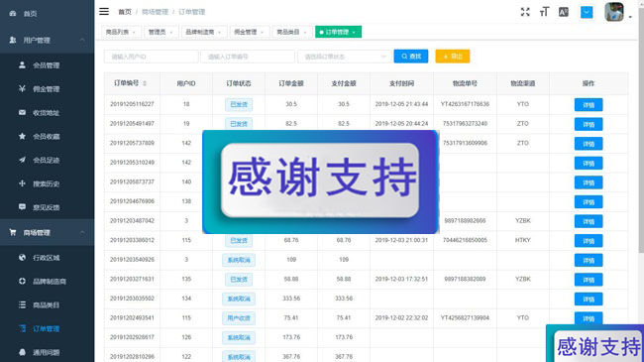644x362 pixels.
Task: Click the 行政区域 globe icon
Action: point(22,258)
